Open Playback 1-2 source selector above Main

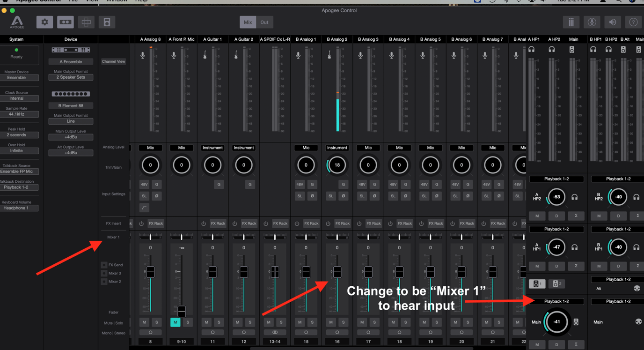[x=556, y=301]
